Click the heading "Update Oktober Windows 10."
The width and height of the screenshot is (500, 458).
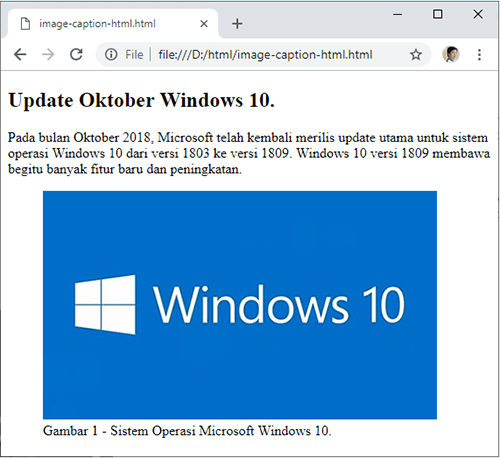pyautogui.click(x=142, y=100)
